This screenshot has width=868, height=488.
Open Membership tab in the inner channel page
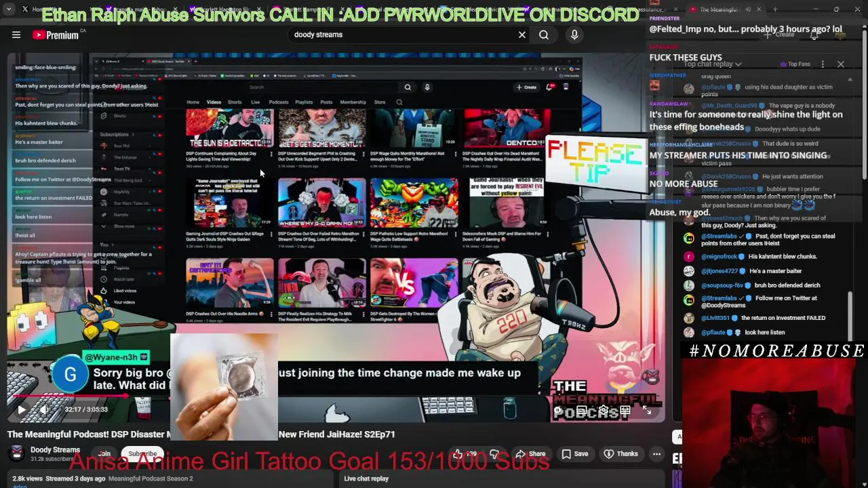(x=353, y=102)
